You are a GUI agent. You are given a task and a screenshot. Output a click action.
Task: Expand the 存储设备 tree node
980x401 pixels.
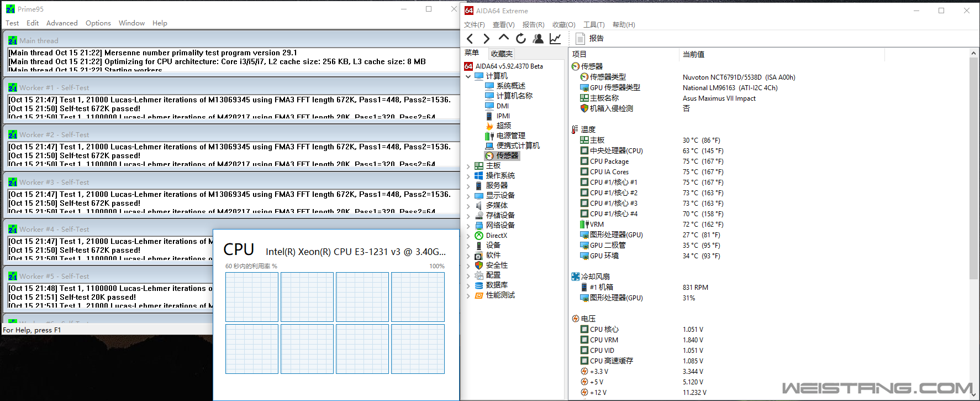[468, 216]
